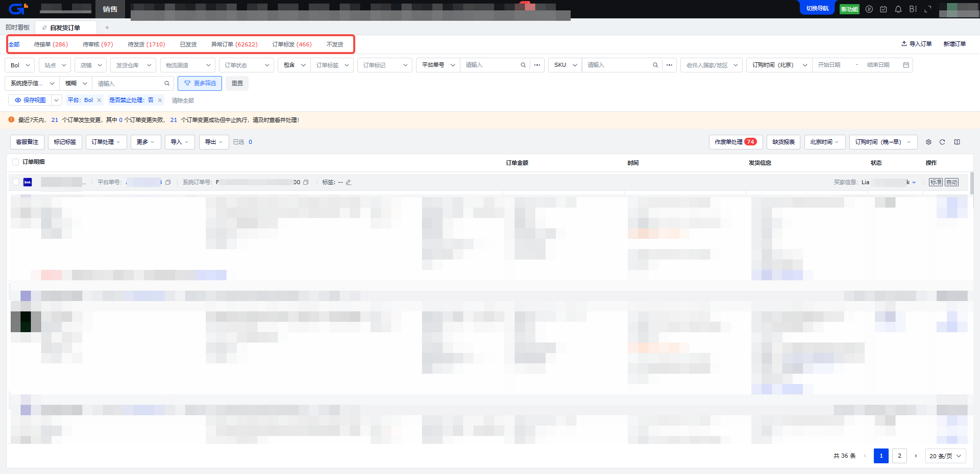Click the 作废单处理 button
Viewport: 980px width, 474px height.
736,142
